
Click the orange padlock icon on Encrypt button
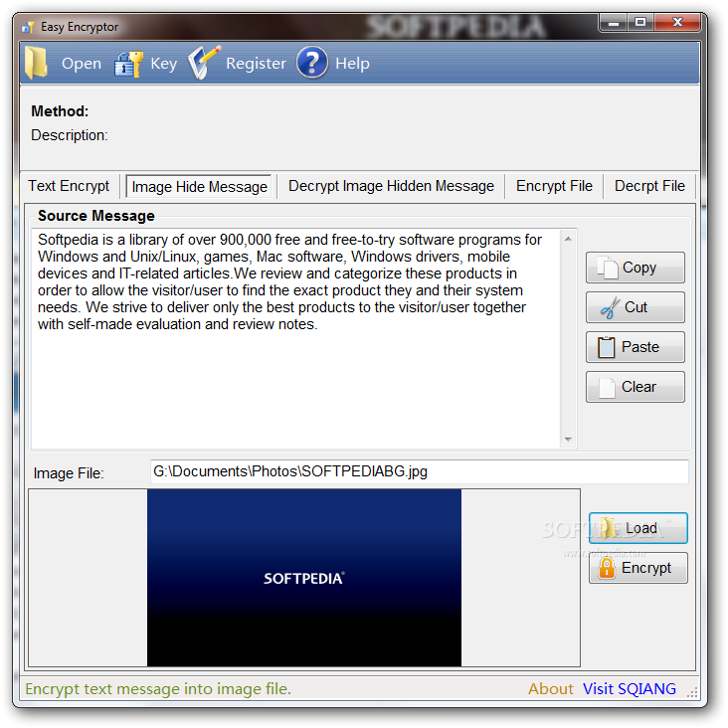[x=607, y=568]
